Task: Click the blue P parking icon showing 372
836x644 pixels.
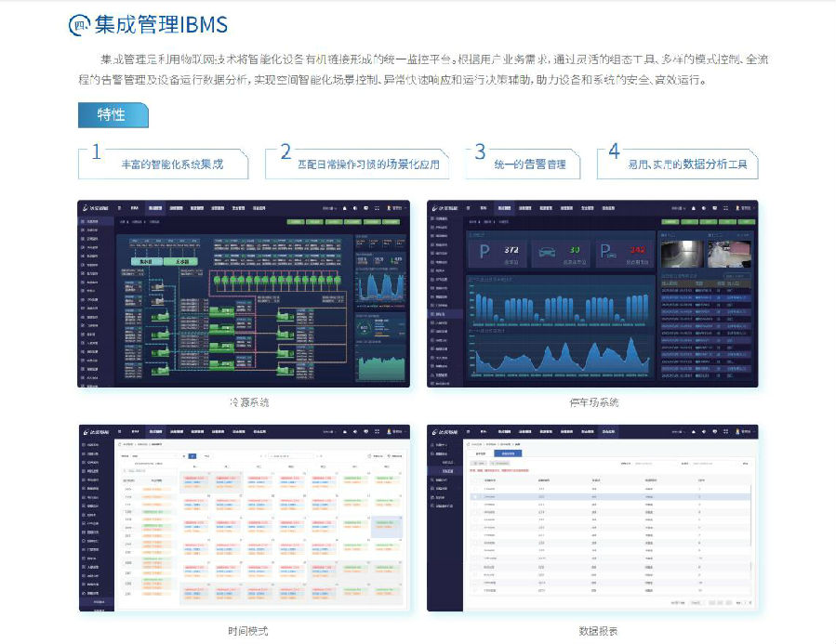Action: tap(484, 249)
